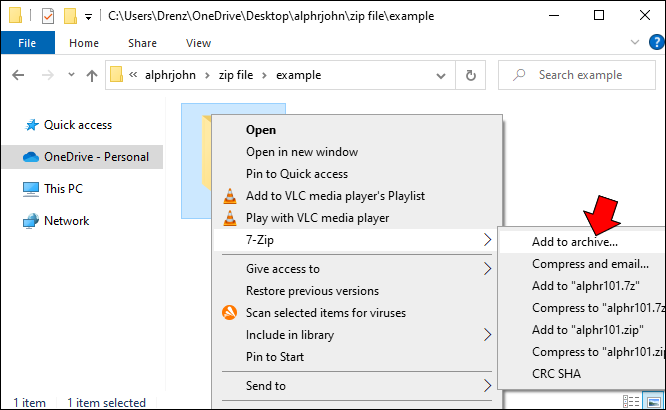The width and height of the screenshot is (666, 410).
Task: Select Network in the navigation pane
Action: (66, 221)
